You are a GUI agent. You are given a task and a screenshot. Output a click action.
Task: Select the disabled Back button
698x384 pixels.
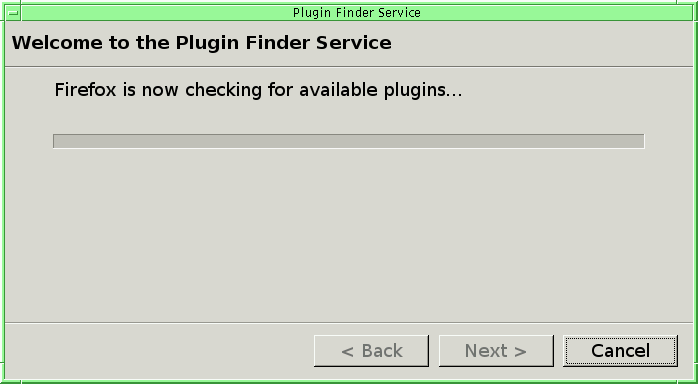coord(371,351)
